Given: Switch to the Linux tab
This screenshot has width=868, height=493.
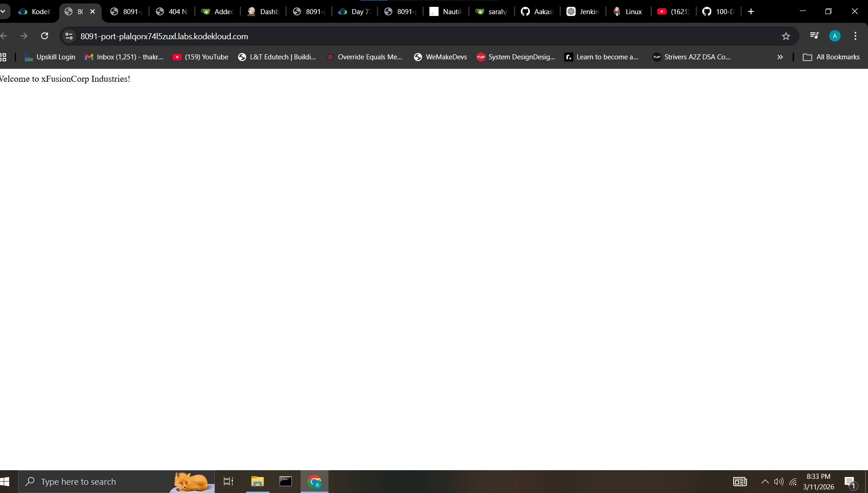Looking at the screenshot, I should 629,11.
